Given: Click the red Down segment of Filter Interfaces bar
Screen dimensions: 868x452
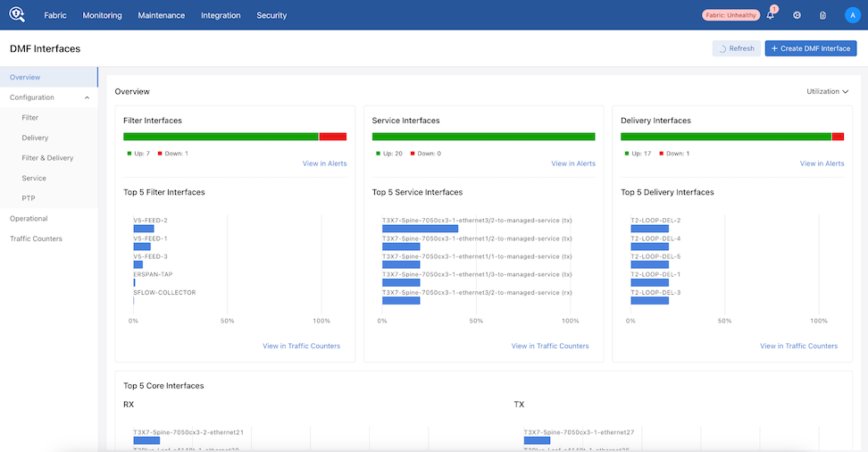Looking at the screenshot, I should pyautogui.click(x=332, y=137).
